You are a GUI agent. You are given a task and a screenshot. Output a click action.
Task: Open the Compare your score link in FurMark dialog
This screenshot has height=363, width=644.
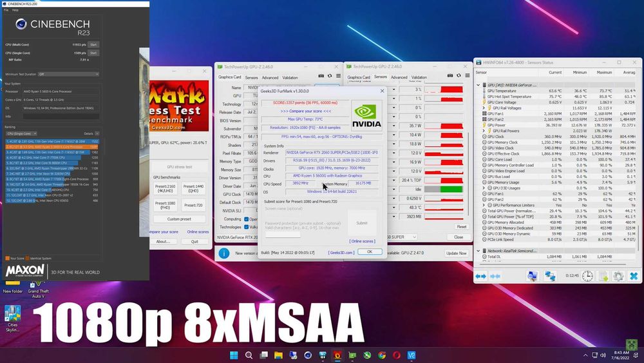coord(306,111)
